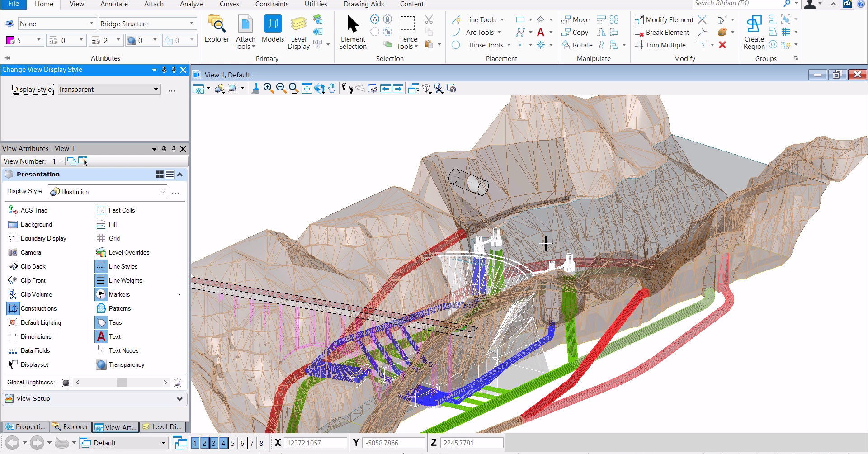Click the Global Brightness slider thumb
This screenshot has width=868, height=454.
[122, 383]
